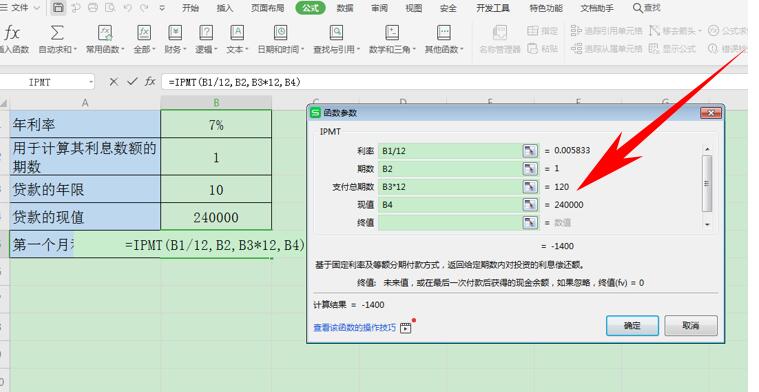Switch to the 视图 tab
Image resolution: width=759 pixels, height=392 pixels.
[413, 8]
